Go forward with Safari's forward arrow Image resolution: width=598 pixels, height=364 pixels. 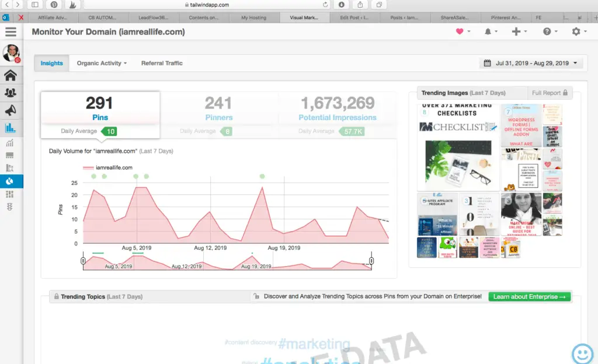18,5
